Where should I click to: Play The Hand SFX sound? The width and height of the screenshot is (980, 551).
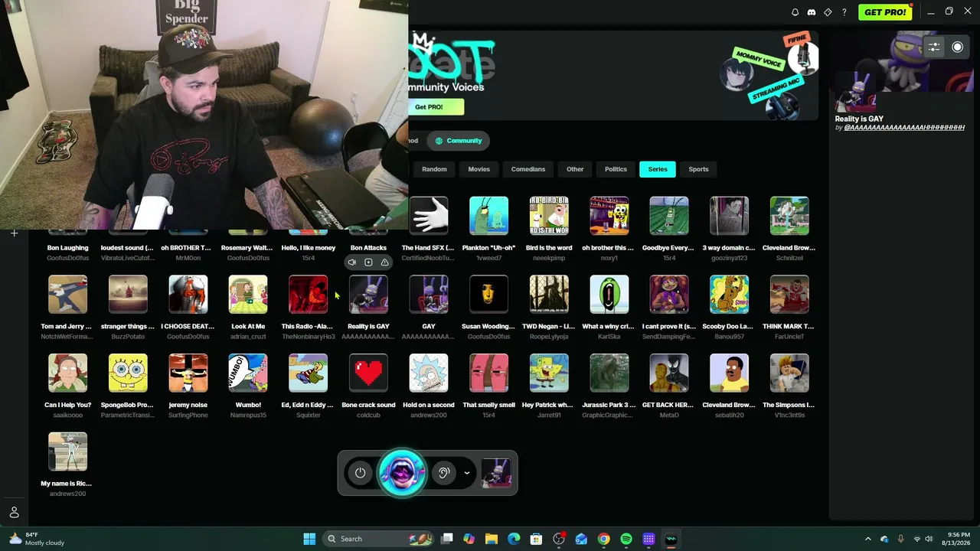(x=429, y=216)
